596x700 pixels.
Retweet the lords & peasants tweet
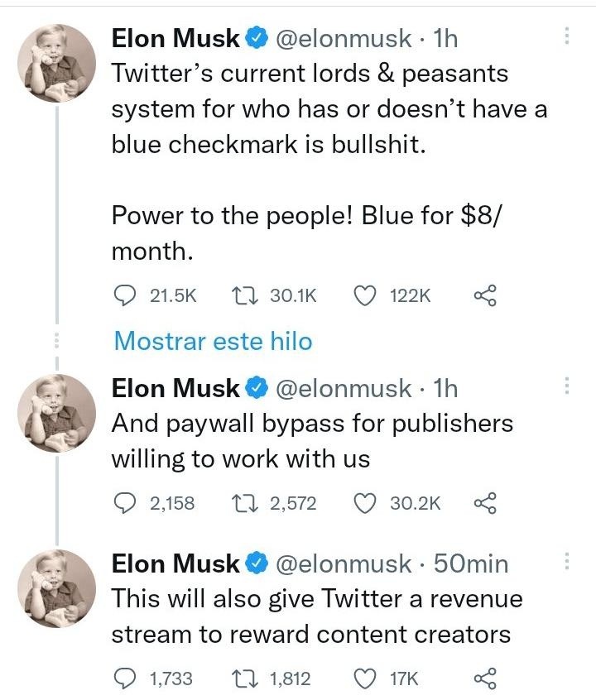click(x=245, y=295)
